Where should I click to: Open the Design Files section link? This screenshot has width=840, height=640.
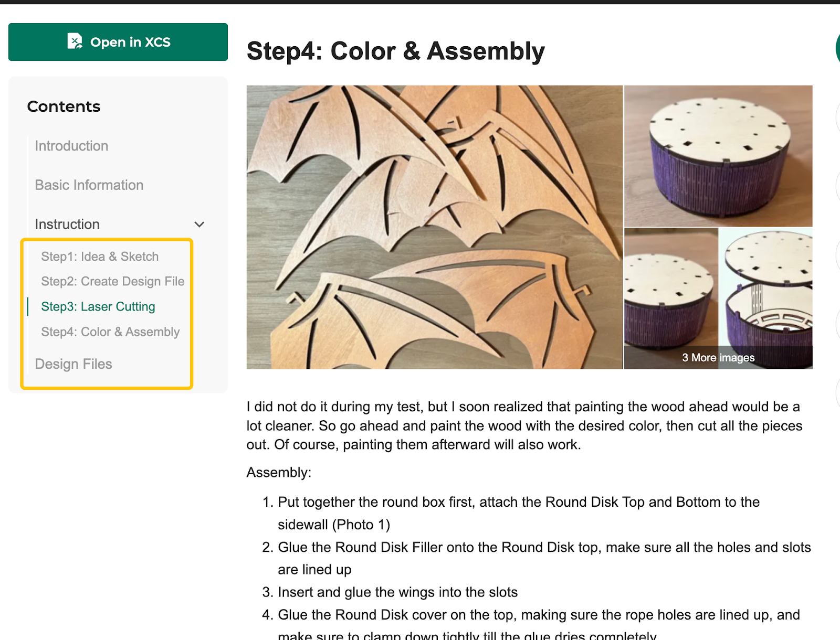(73, 364)
